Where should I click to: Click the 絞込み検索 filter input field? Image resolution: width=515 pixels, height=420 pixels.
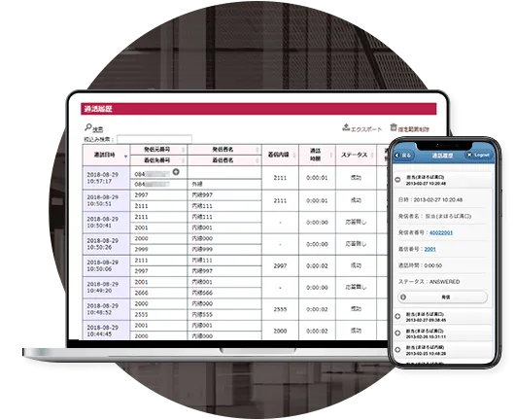(154, 139)
